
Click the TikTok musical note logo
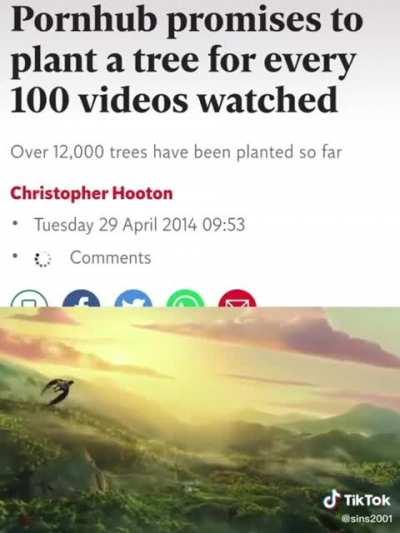(332, 499)
